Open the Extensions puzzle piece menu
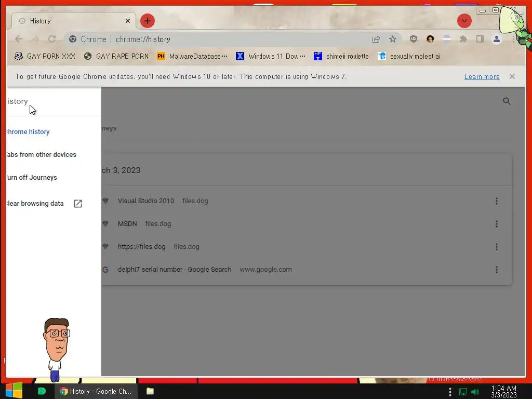532x399 pixels. pyautogui.click(x=463, y=39)
